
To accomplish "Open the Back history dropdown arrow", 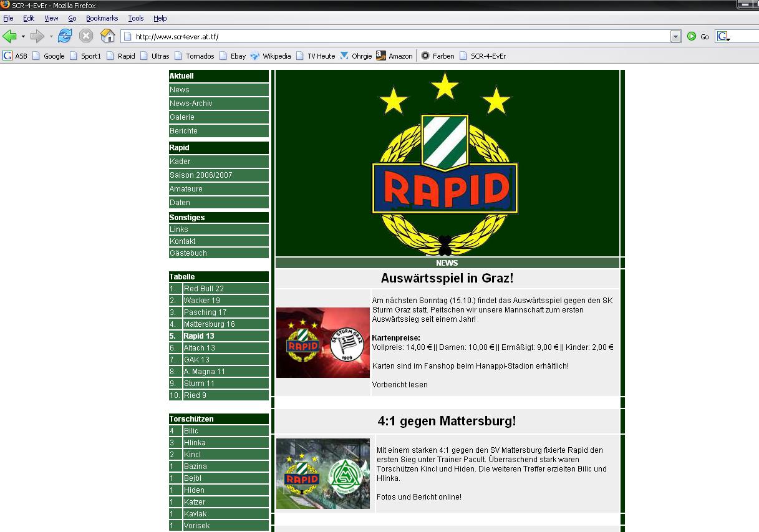I will [23, 36].
